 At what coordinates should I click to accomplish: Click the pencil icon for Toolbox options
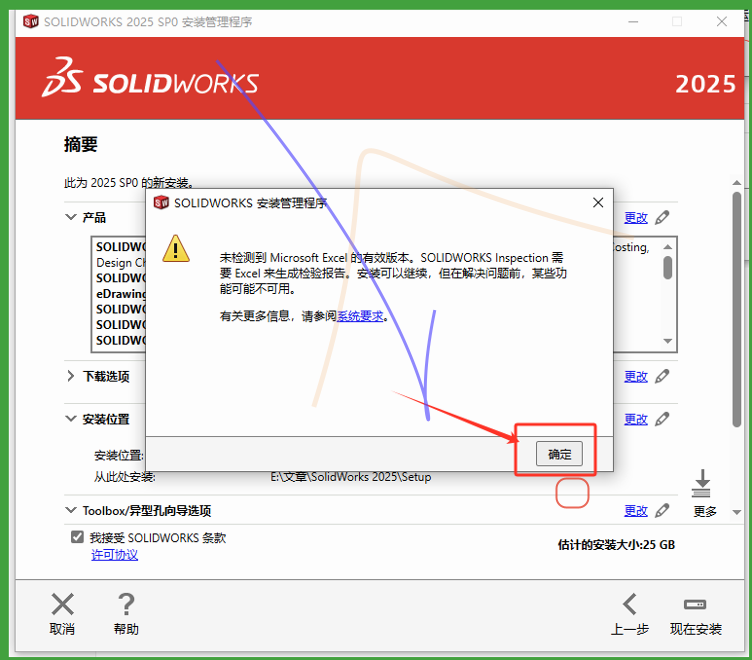coord(662,510)
